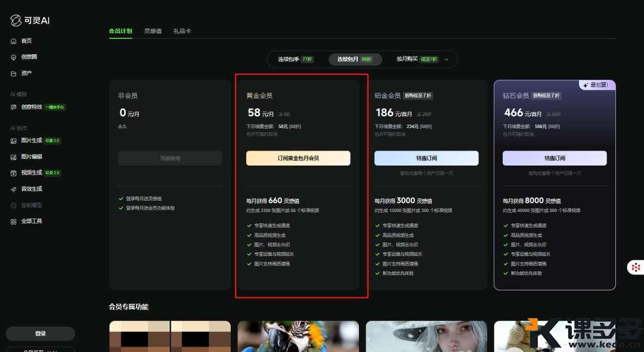This screenshot has width=644, height=352.
Task: Click 每月获得 8000 灵感值 text
Action: click(531, 201)
